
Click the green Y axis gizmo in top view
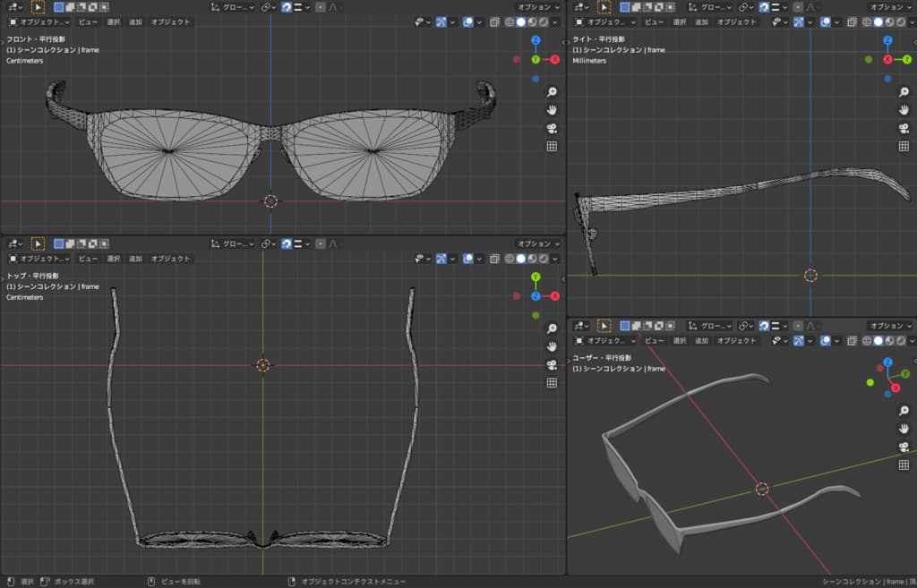click(536, 277)
